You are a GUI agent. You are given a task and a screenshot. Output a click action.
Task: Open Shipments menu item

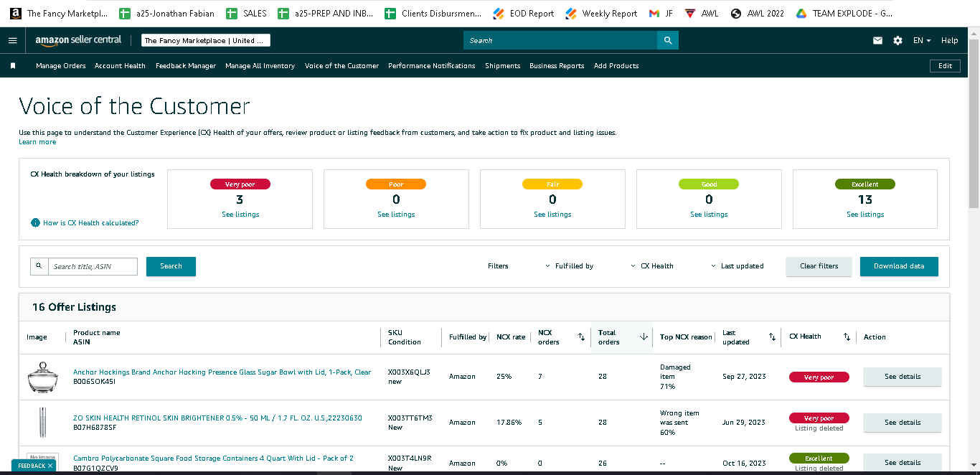coord(502,66)
